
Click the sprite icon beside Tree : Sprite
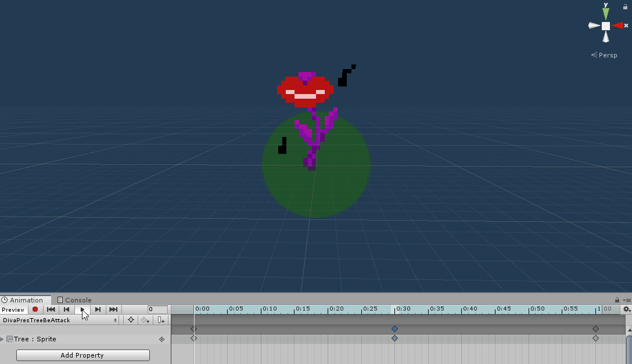tap(10, 339)
